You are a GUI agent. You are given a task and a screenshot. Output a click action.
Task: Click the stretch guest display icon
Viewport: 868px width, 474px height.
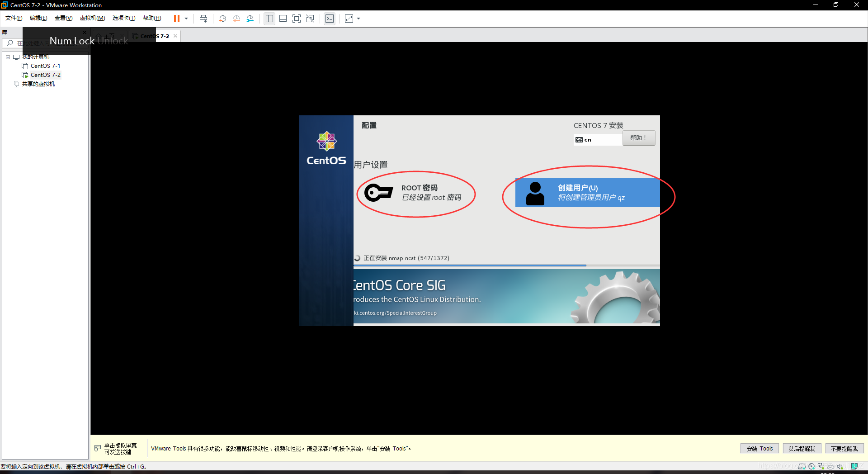point(349,19)
